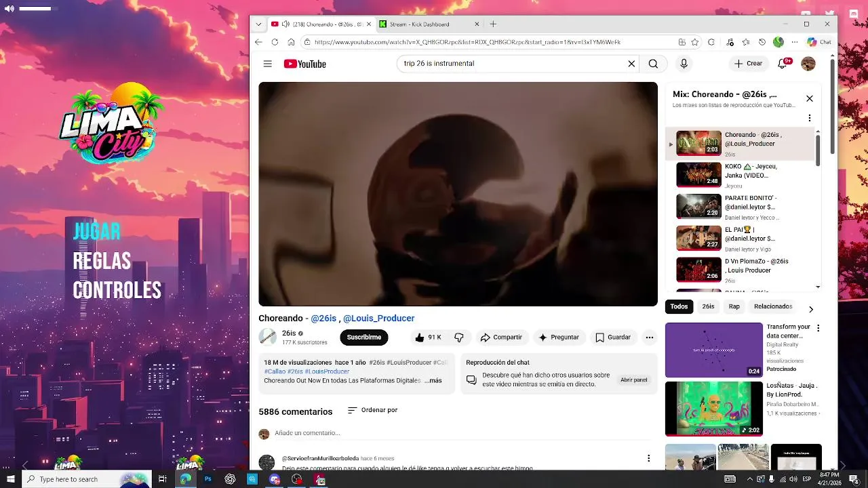868x488 pixels.
Task: Select the 26is filter chip
Action: pos(708,306)
